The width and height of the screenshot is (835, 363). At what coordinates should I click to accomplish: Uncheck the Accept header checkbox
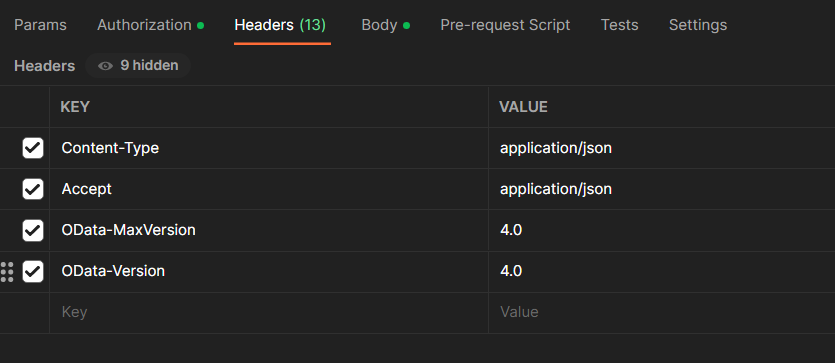(33, 189)
